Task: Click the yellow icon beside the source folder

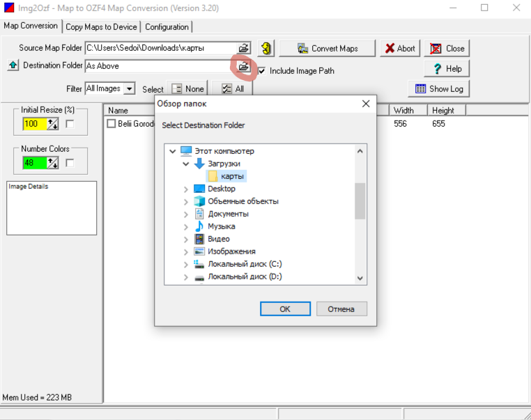Action: [x=266, y=48]
